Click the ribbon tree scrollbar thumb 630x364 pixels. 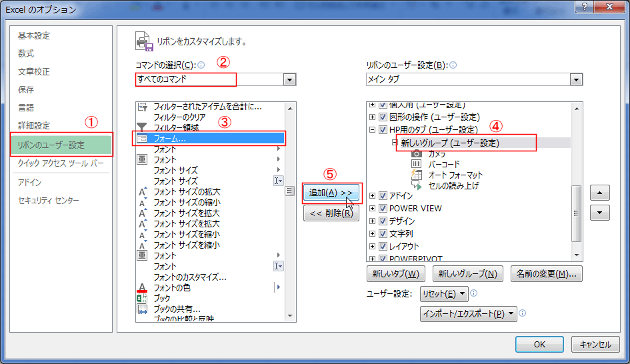(576, 213)
